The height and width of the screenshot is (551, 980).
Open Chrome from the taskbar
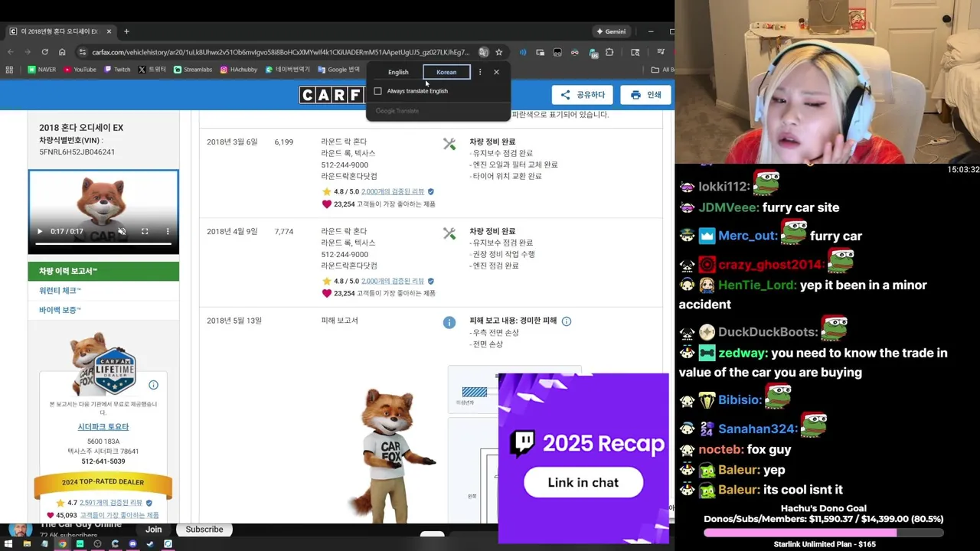(62, 544)
